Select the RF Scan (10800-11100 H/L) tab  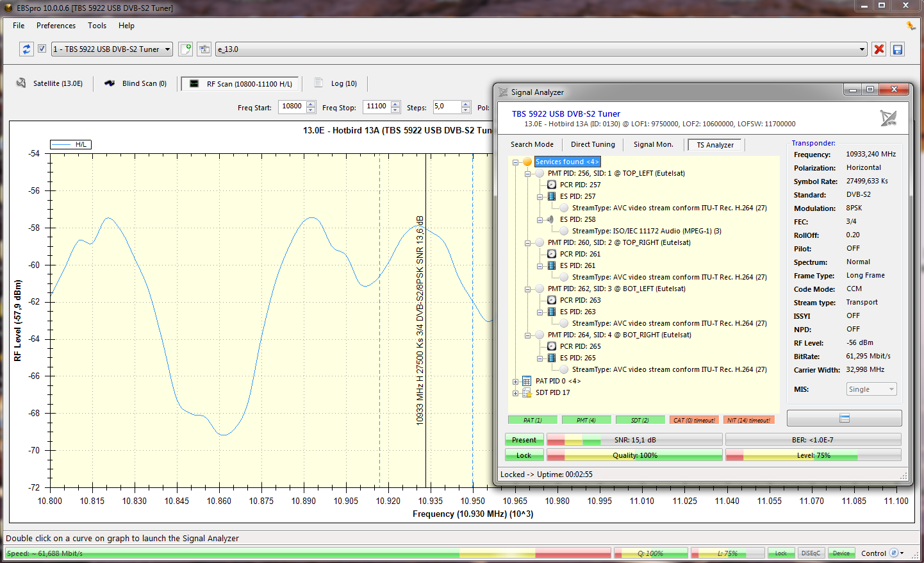[241, 84]
